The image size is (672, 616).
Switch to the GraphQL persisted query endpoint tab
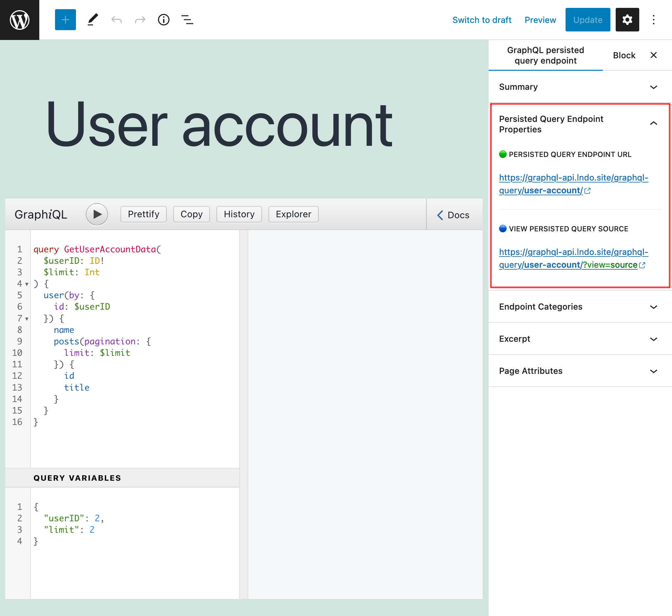point(545,55)
